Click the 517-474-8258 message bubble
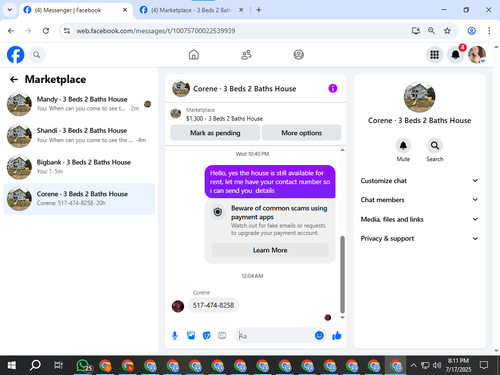This screenshot has width=500, height=375. [213, 305]
